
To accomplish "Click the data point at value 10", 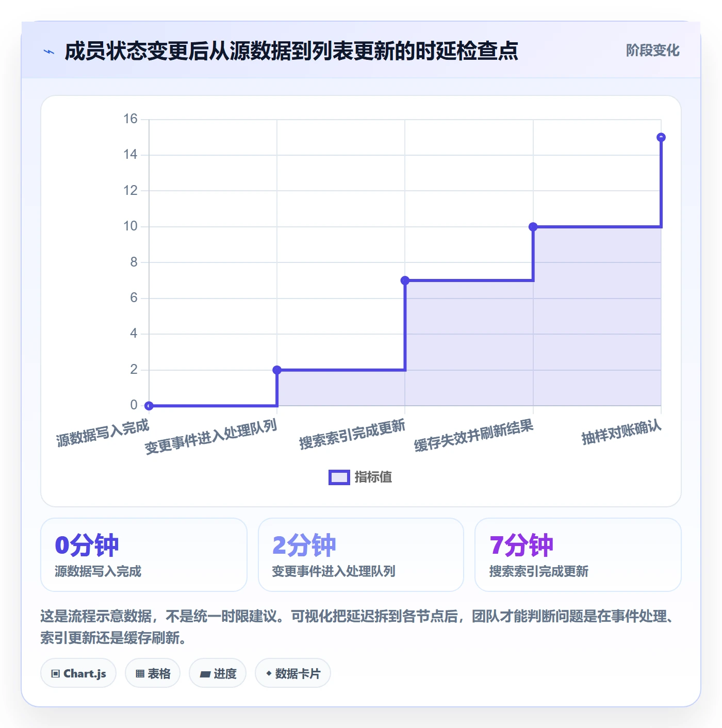I will tap(533, 227).
